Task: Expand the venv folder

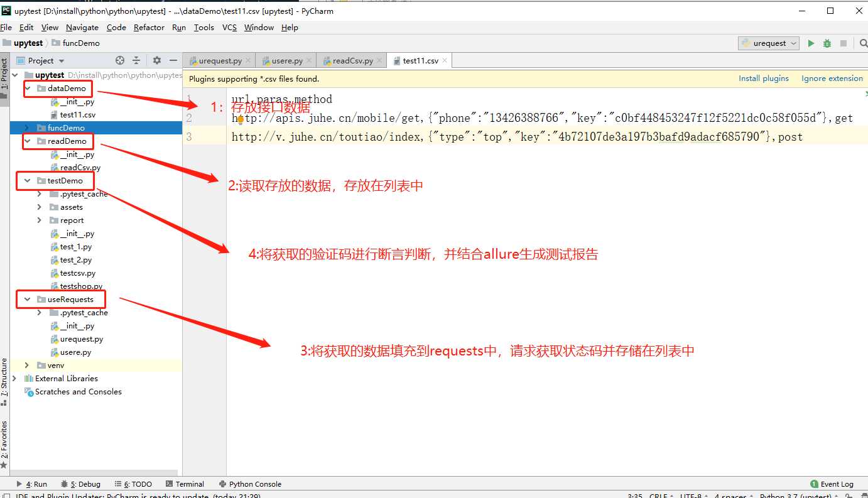Action: pos(27,365)
